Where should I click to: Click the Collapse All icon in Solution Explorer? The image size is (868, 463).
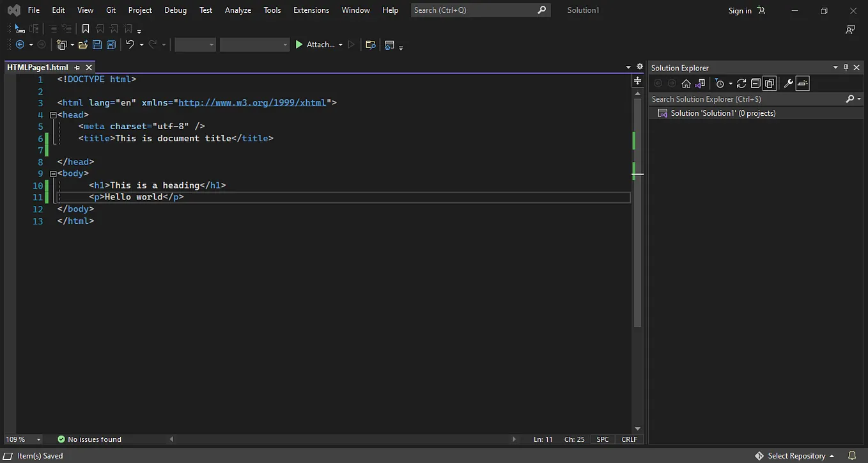point(756,83)
